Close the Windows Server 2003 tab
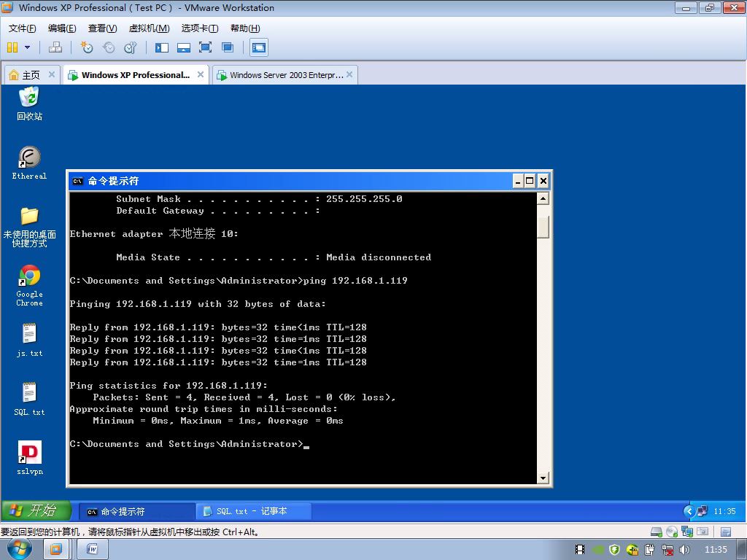This screenshot has height=560, width=747. 349,74
